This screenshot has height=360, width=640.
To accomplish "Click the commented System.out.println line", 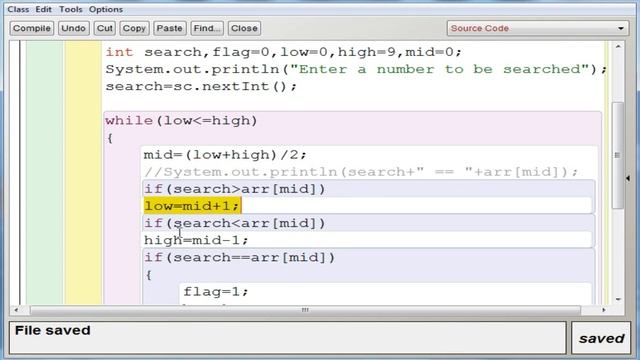I will [x=361, y=172].
